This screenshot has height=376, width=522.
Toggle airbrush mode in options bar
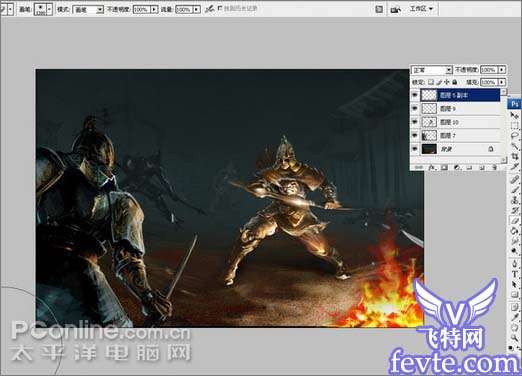[209, 9]
